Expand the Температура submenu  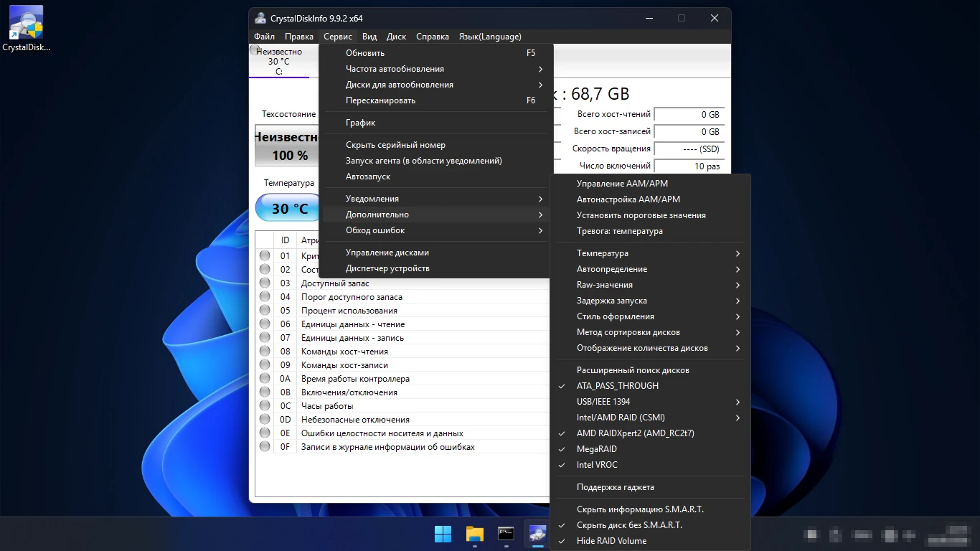(x=650, y=253)
